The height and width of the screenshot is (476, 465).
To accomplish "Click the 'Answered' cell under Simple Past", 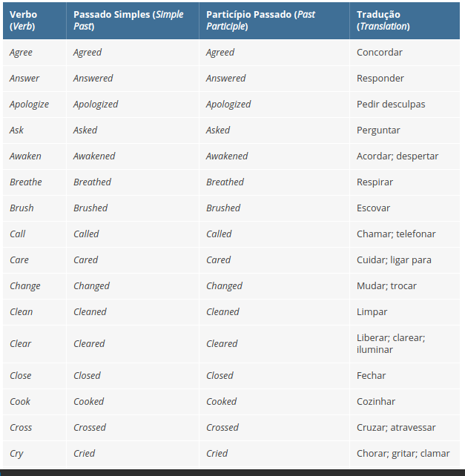I will click(x=93, y=79).
